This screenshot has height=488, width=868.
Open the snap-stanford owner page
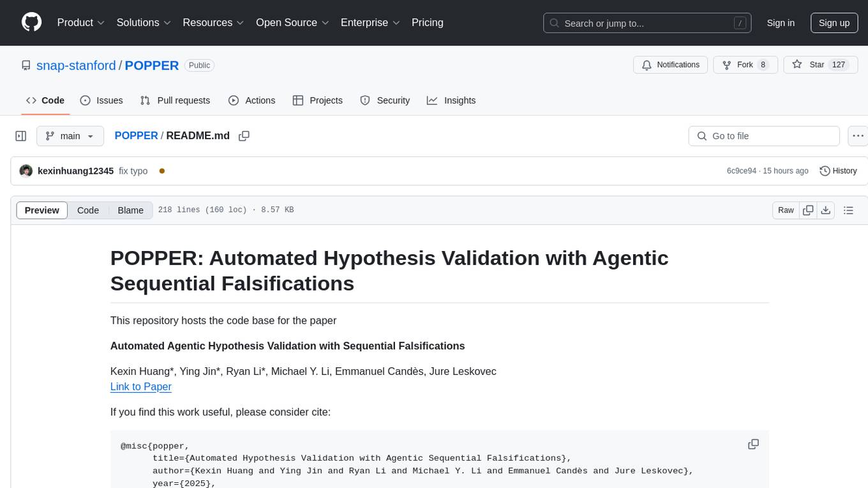(76, 65)
